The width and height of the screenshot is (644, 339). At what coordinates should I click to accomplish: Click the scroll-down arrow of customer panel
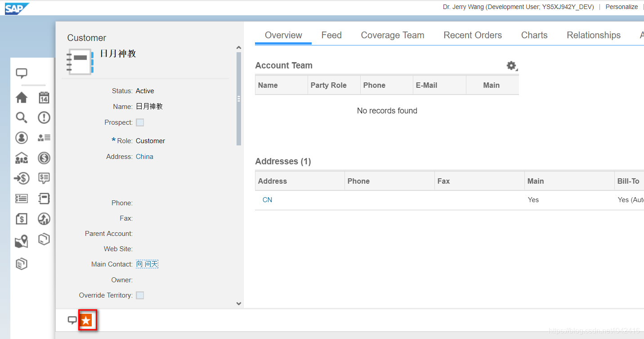point(238,304)
